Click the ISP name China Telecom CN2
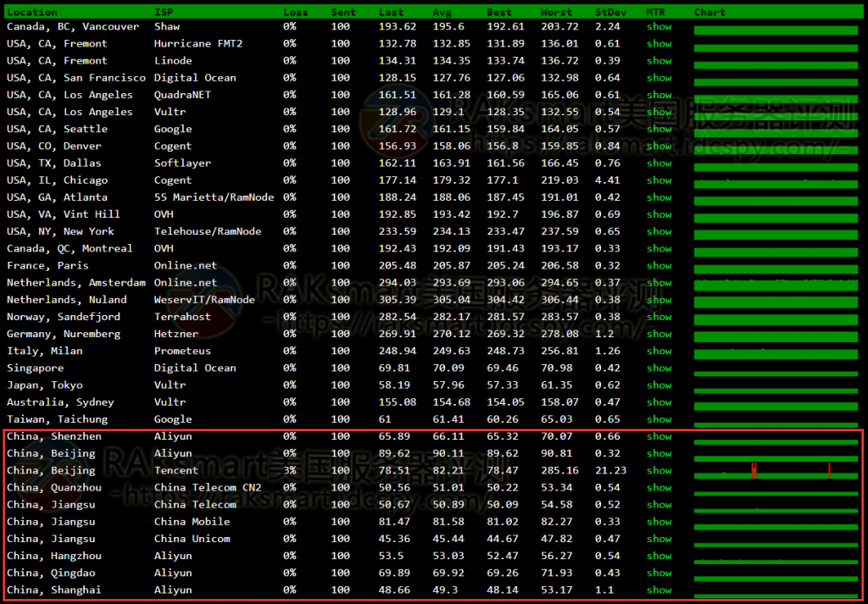 click(x=209, y=487)
